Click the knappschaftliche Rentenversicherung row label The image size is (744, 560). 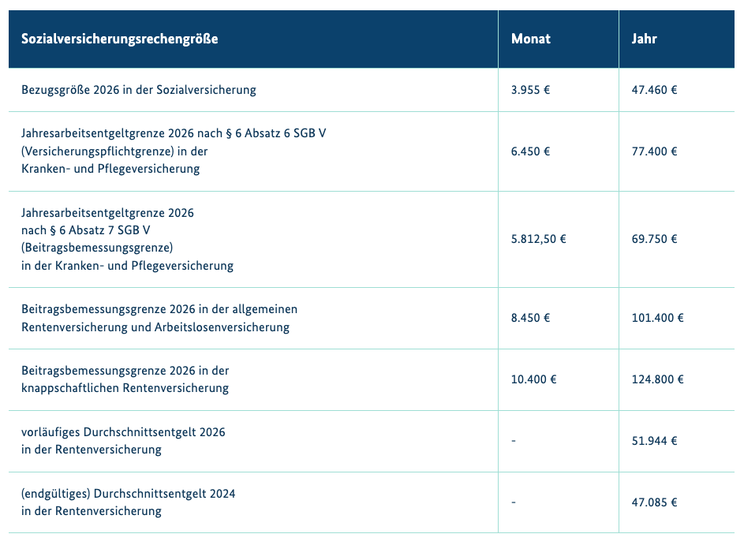[x=125, y=379]
